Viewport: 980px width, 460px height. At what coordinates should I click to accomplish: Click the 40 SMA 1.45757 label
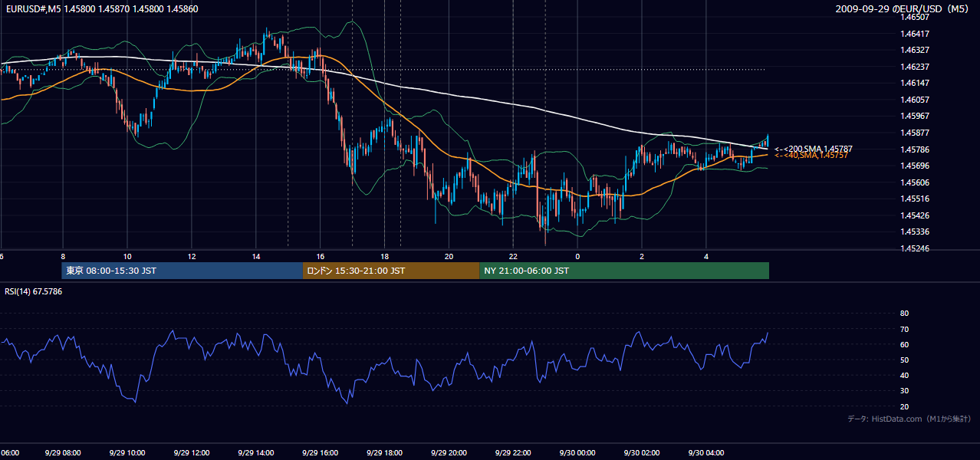[811, 156]
